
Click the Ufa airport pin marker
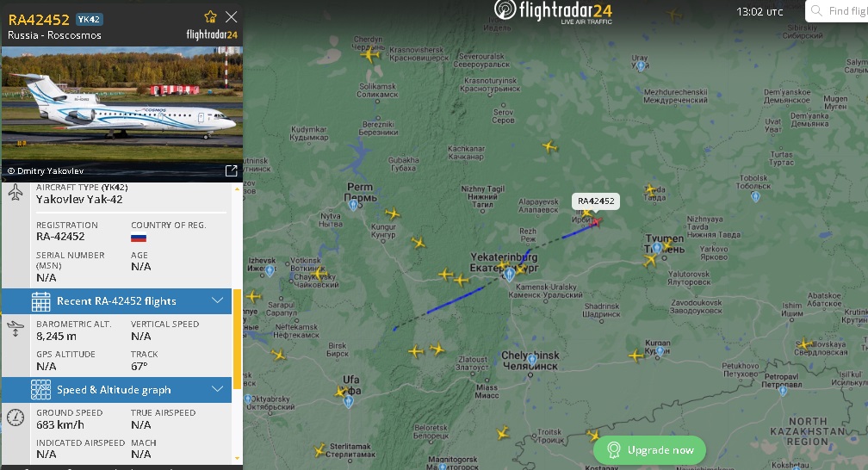348,402
